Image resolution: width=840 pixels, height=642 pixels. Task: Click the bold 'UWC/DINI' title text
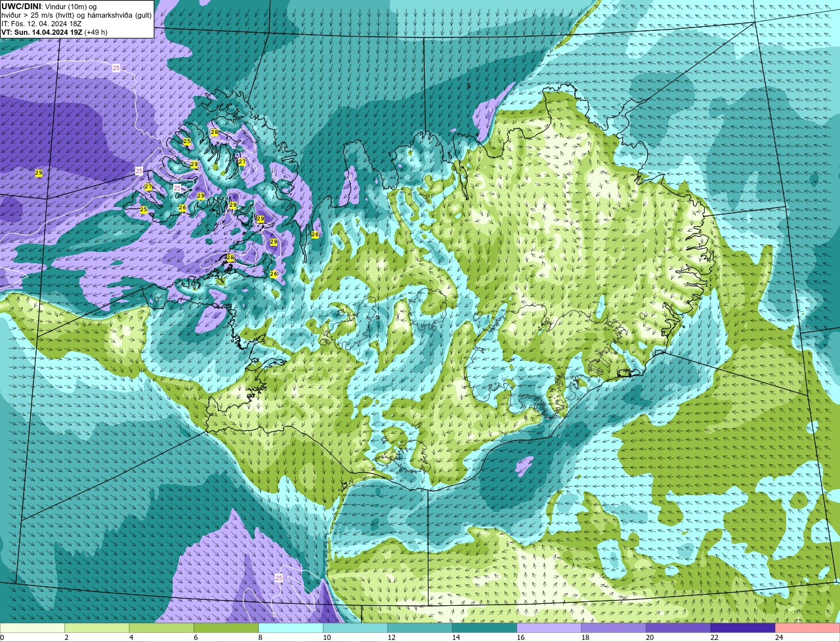click(x=20, y=6)
